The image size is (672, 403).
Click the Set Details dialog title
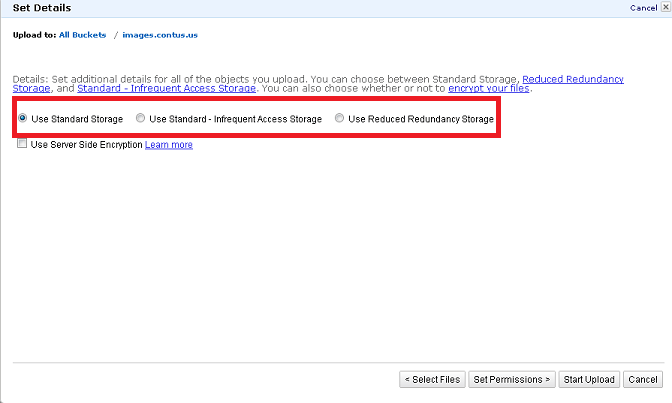[x=42, y=8]
